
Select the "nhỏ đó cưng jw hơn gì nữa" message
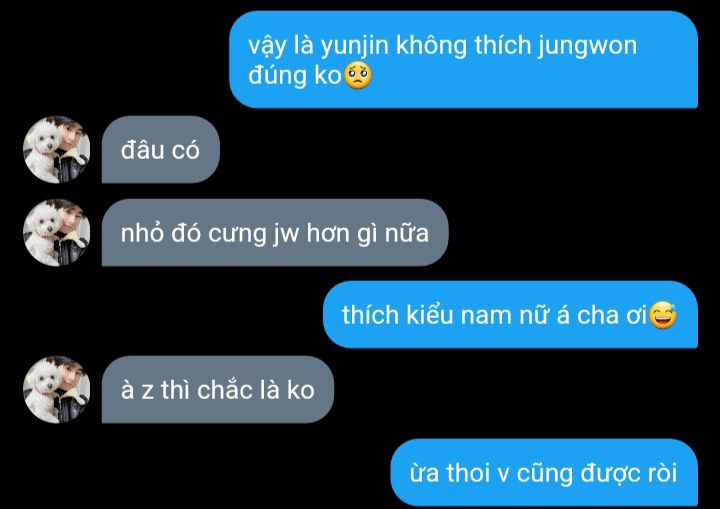pyautogui.click(x=275, y=232)
